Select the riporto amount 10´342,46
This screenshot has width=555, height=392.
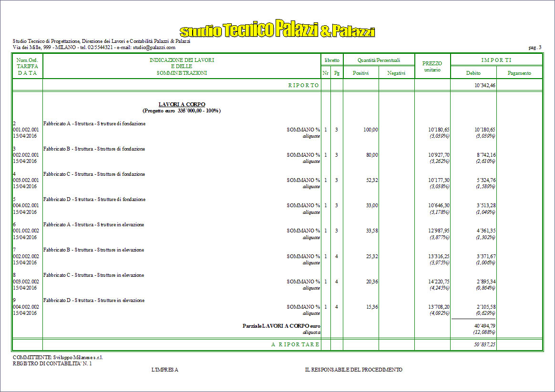[x=484, y=85]
